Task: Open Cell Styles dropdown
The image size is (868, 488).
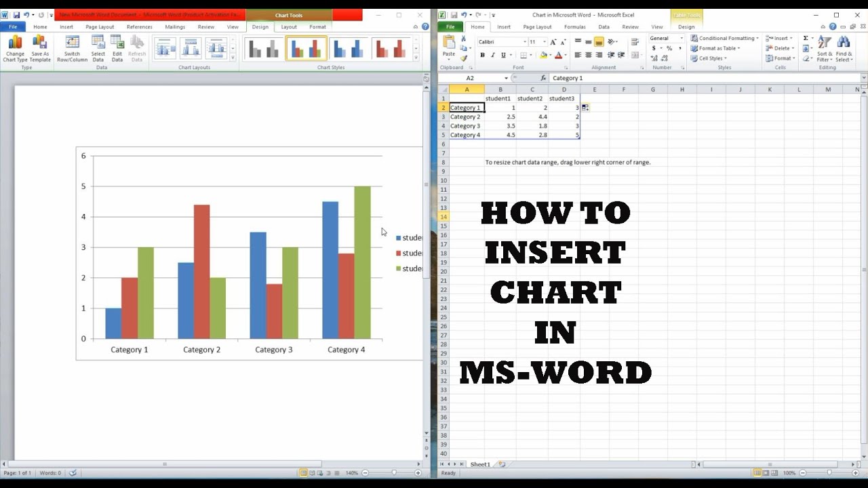Action: 709,58
